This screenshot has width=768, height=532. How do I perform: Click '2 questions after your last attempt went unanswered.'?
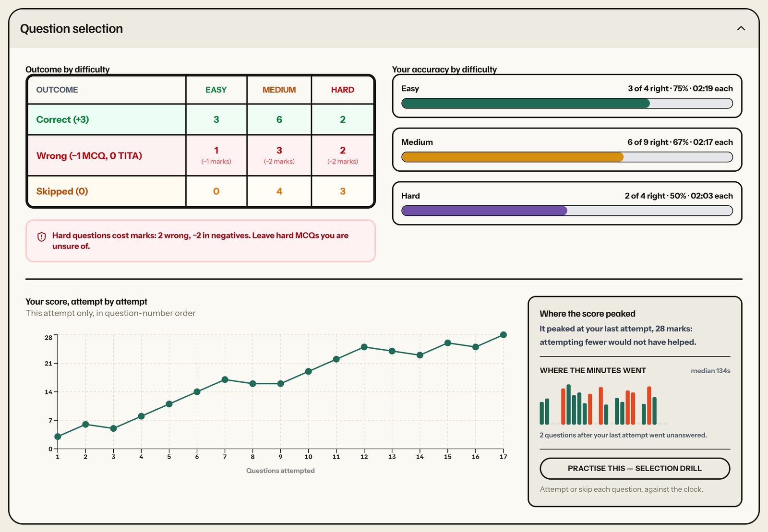click(x=623, y=435)
